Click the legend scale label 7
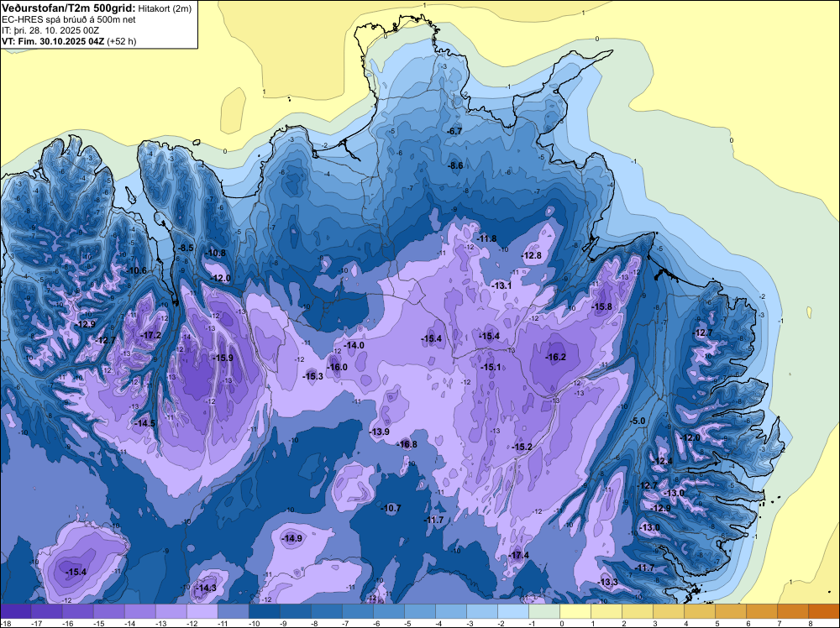Screen dimensions: 840x628 pyautogui.click(x=779, y=623)
